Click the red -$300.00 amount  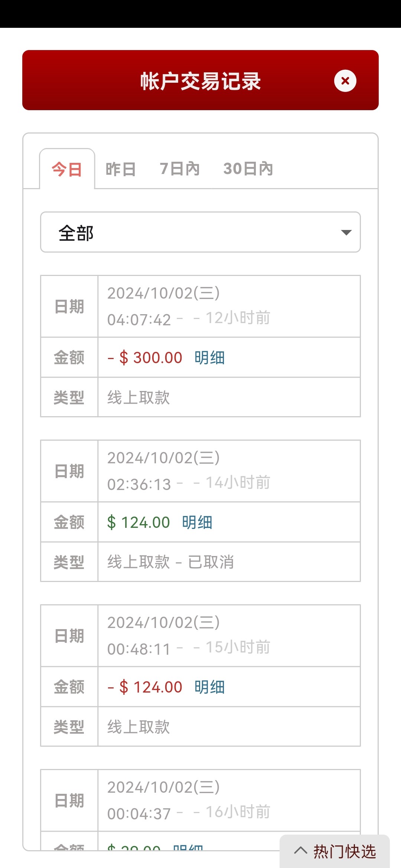[x=145, y=358]
